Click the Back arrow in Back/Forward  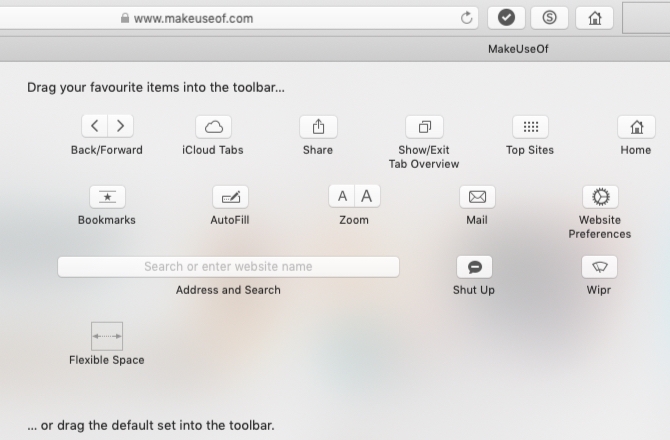[95, 126]
